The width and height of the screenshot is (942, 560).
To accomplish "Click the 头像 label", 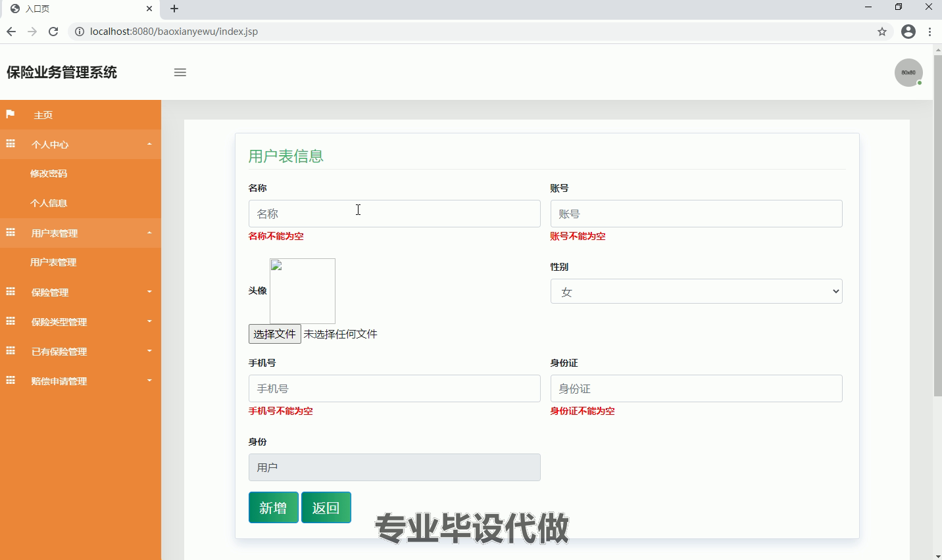I will (258, 291).
